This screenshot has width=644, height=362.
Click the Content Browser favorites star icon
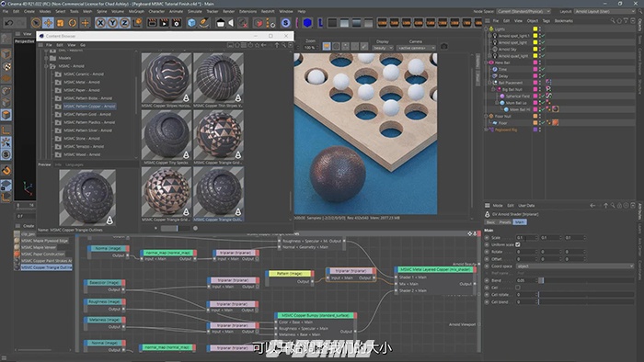pyautogui.click(x=257, y=45)
